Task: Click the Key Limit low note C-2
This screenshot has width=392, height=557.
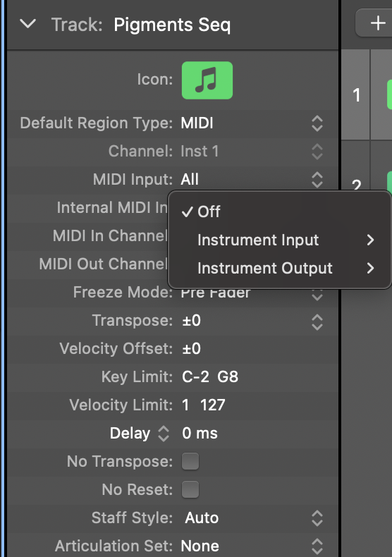Action: pos(195,377)
